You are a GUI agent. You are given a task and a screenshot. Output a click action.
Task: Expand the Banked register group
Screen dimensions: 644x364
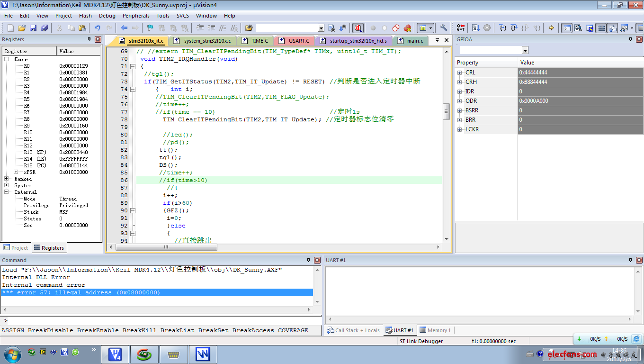pos(7,179)
